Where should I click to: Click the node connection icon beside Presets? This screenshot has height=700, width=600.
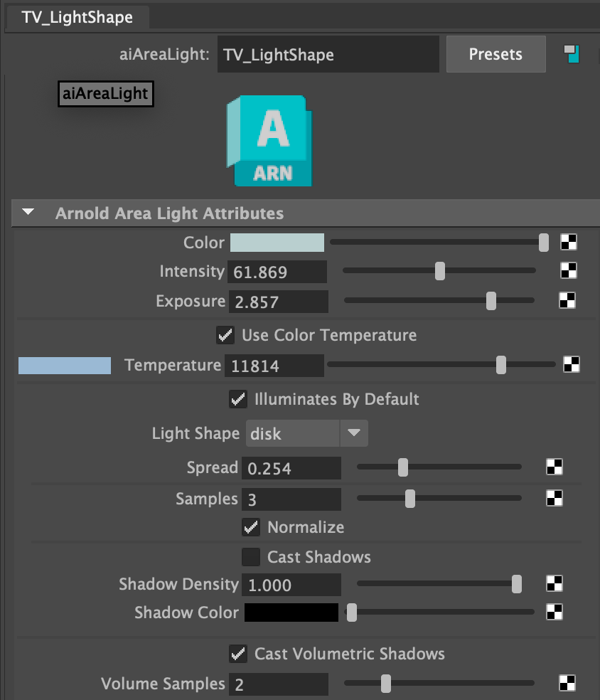point(572,54)
